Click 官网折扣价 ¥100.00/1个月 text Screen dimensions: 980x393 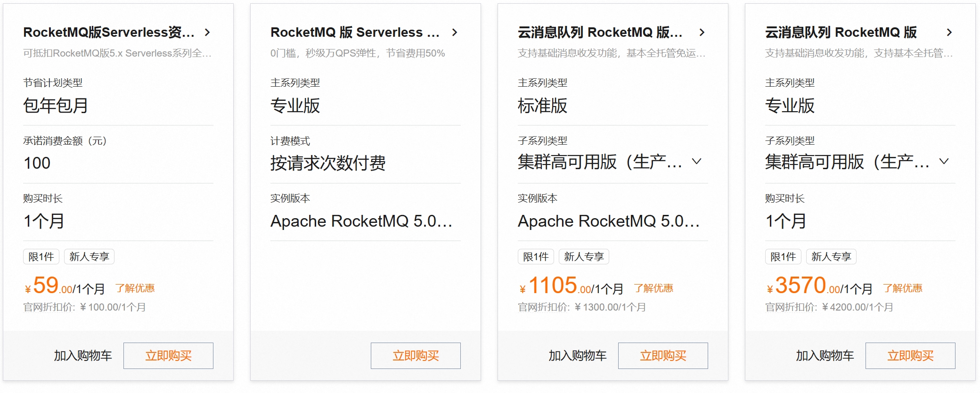(x=84, y=307)
